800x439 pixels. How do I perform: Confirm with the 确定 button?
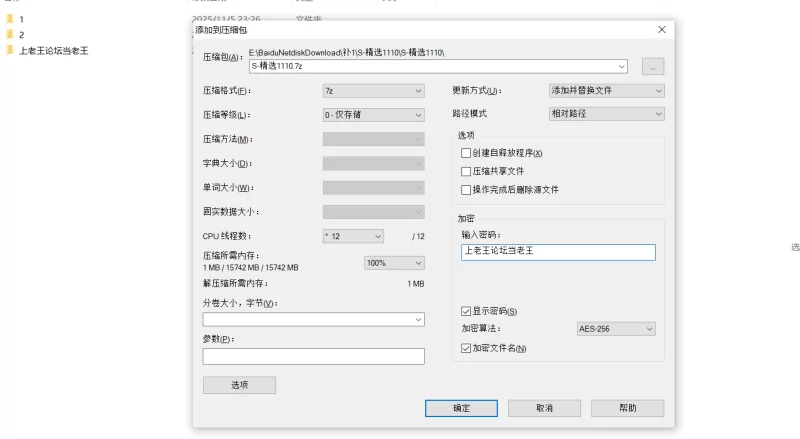coord(461,408)
